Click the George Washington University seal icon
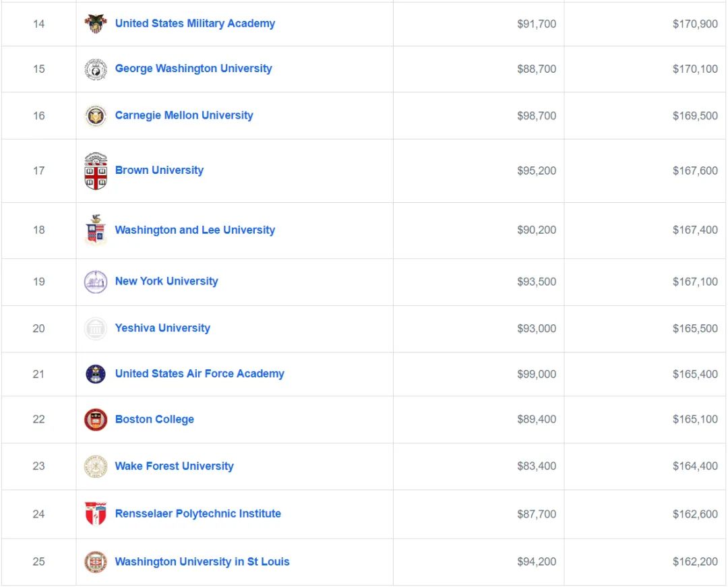This screenshot has width=728, height=587. (x=96, y=69)
